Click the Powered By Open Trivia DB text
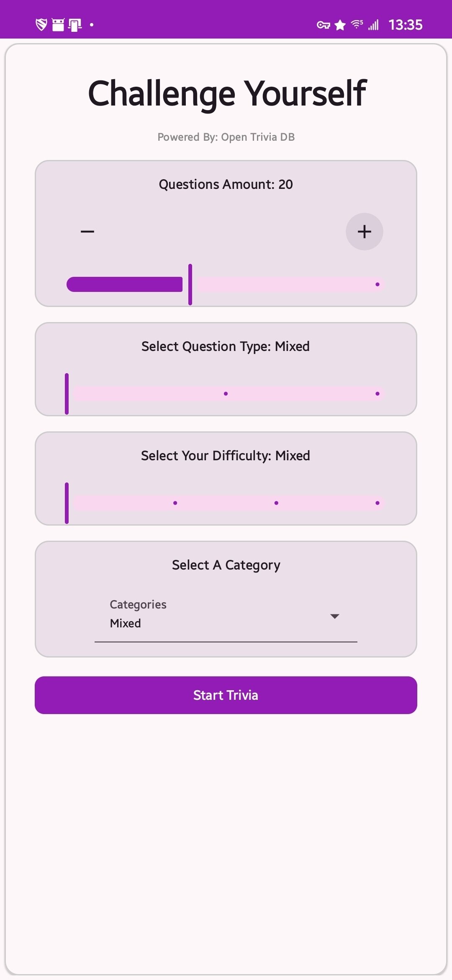 [x=226, y=137]
